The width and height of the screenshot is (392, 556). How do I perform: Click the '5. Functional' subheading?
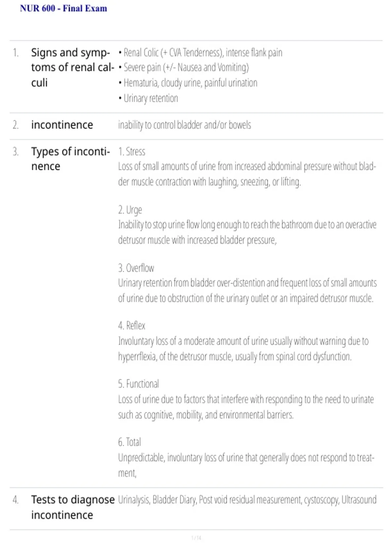point(139,384)
